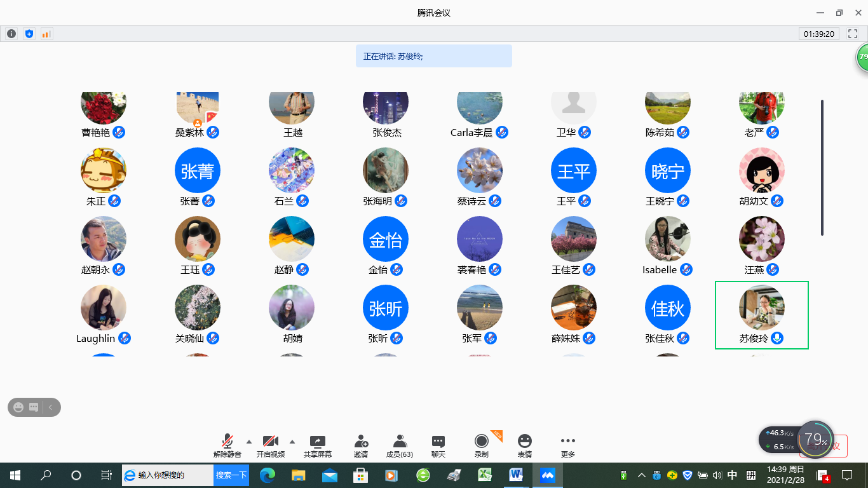
Task: Start recording with 录制
Action: tap(482, 445)
